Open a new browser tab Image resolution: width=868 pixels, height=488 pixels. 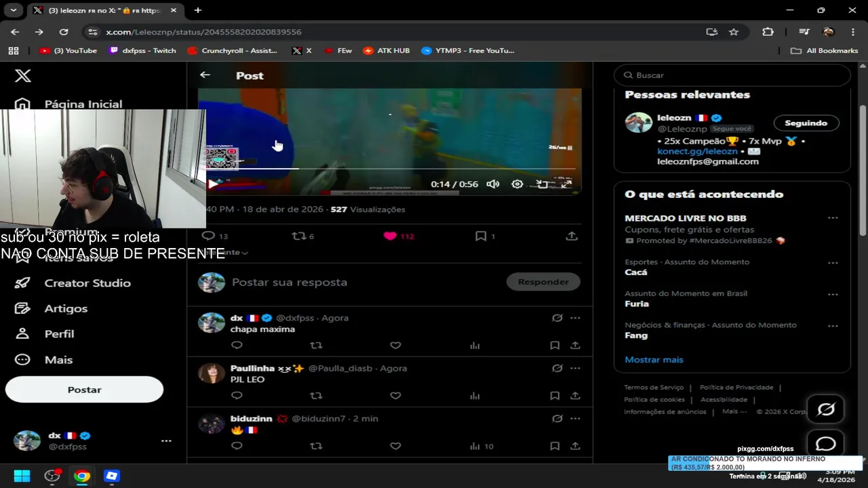[x=198, y=10]
